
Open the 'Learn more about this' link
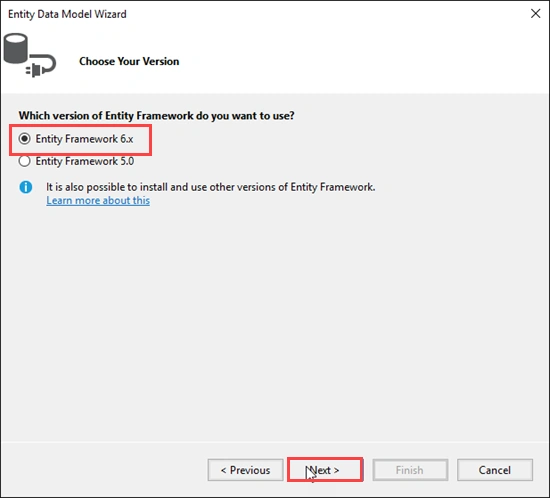click(x=98, y=200)
